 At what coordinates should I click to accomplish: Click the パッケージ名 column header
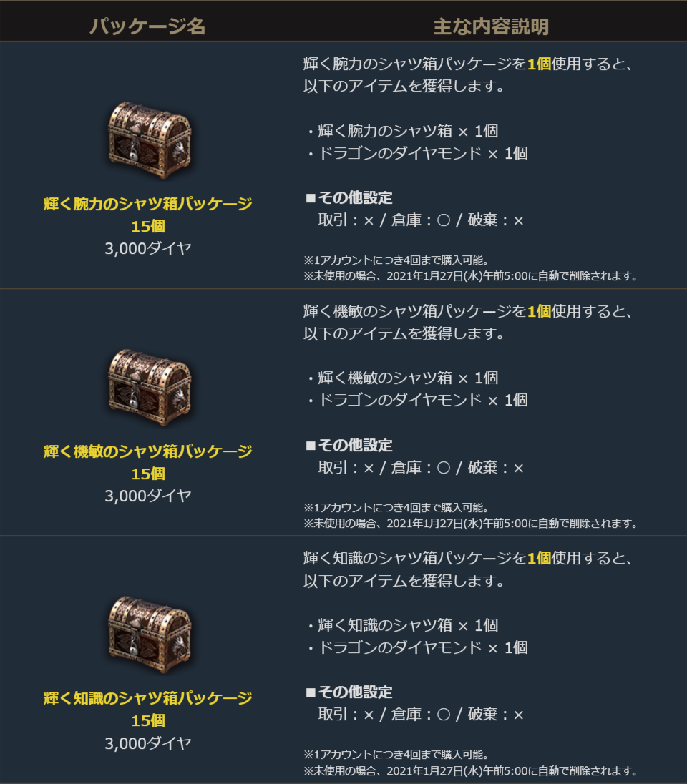click(147, 26)
